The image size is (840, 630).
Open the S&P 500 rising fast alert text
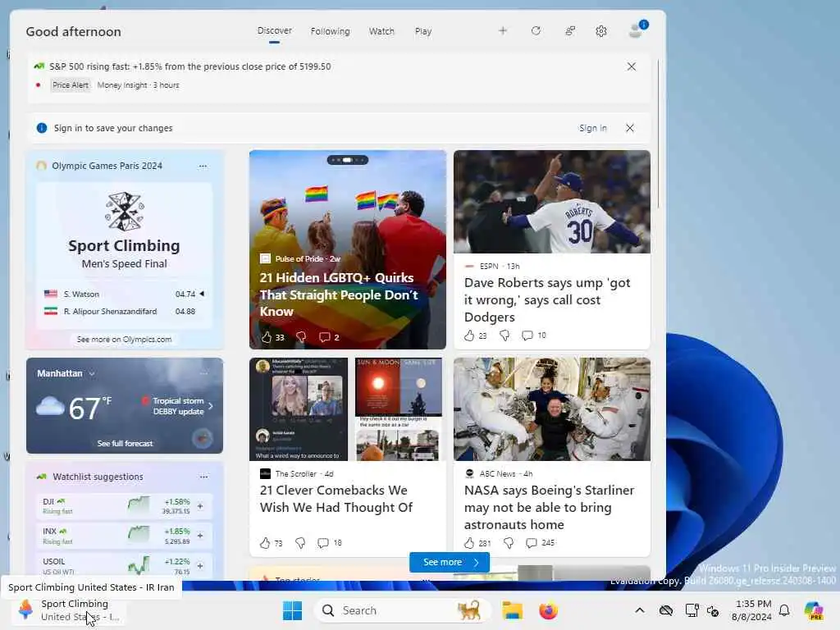[189, 66]
